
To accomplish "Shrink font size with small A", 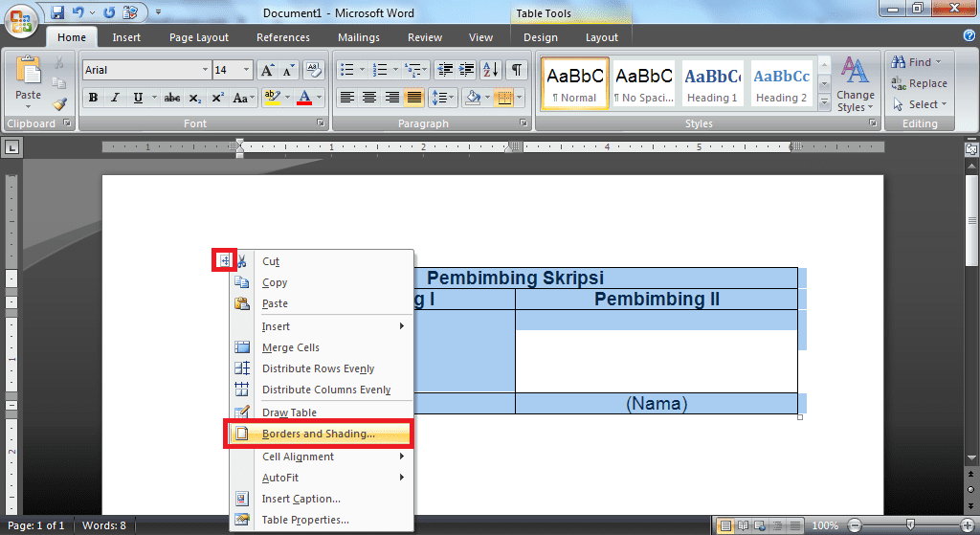I will pos(287,70).
